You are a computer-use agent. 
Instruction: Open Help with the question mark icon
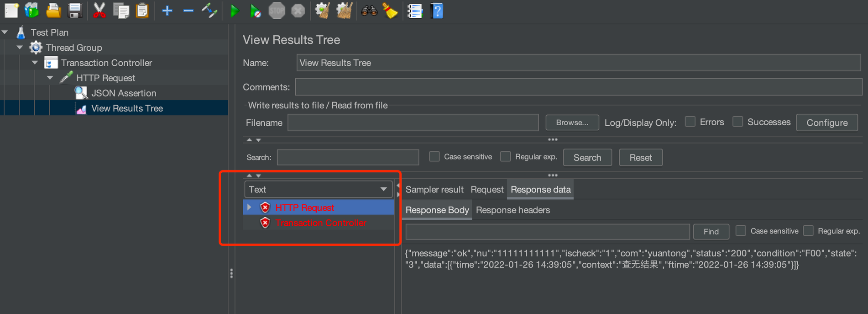tap(436, 11)
